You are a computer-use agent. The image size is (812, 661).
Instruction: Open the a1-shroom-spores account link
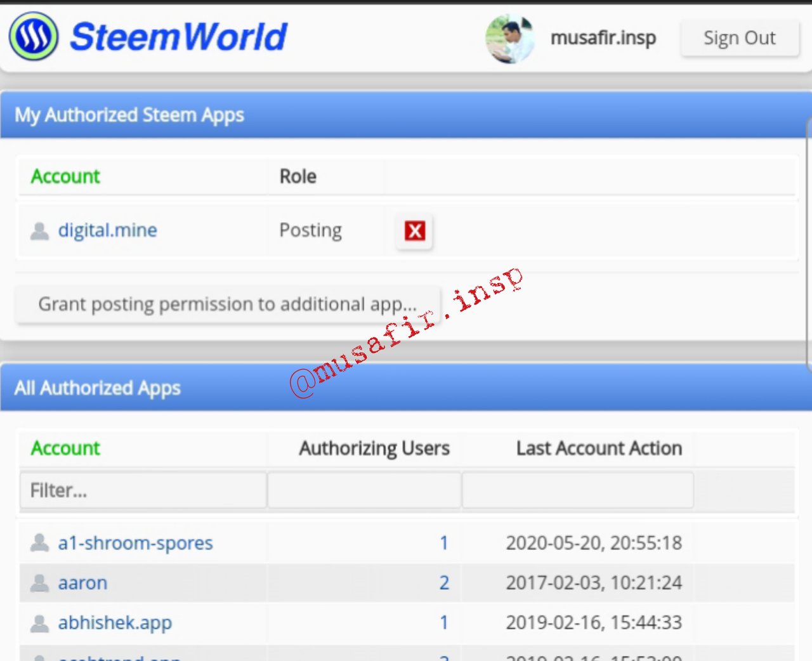[135, 543]
